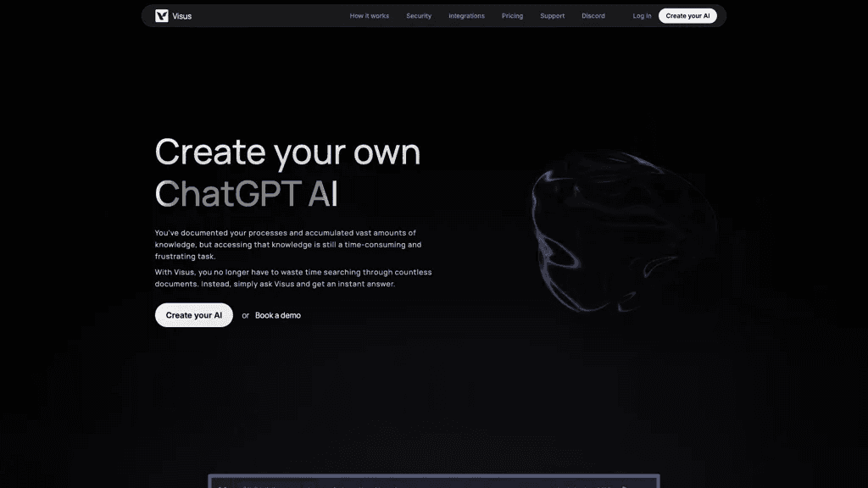Click the large Create your AI hero button

194,315
